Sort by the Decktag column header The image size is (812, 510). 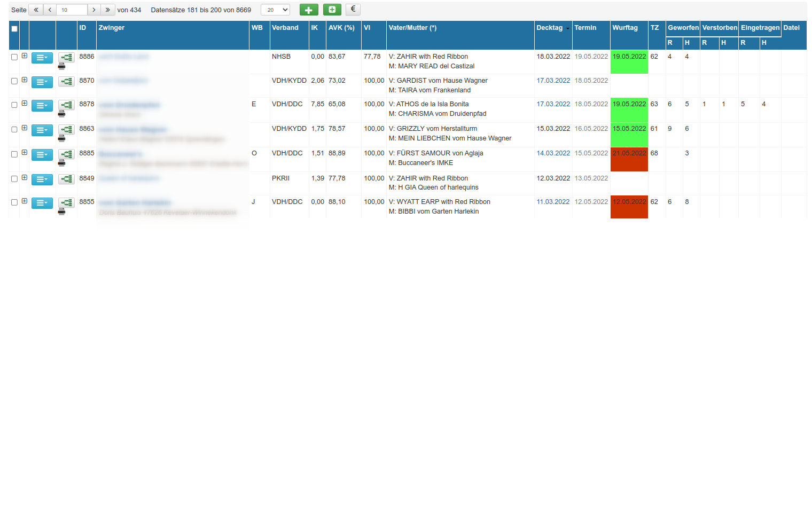(549, 28)
